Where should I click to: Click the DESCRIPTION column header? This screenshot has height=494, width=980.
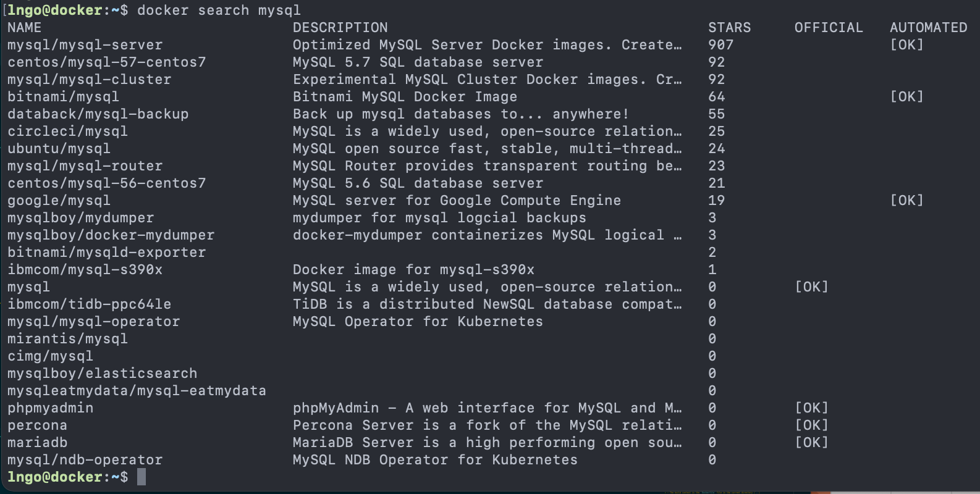tap(340, 28)
